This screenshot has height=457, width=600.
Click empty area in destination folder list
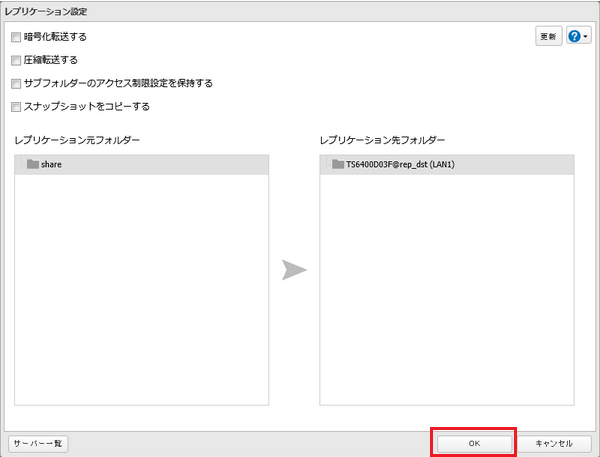coord(446,300)
